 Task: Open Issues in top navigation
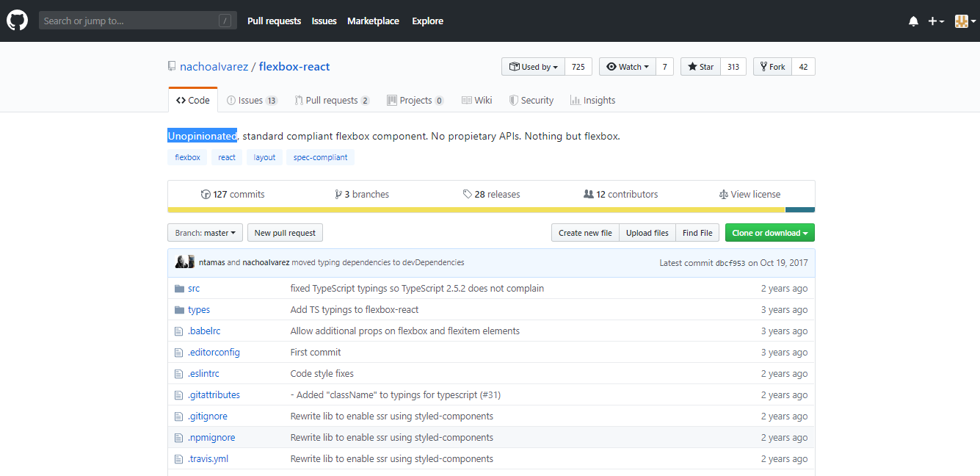[324, 21]
